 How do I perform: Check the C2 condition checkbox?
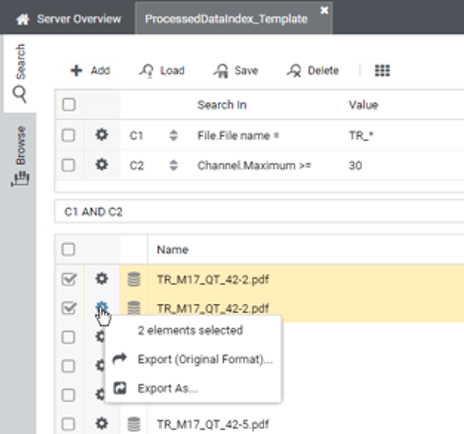pos(68,165)
